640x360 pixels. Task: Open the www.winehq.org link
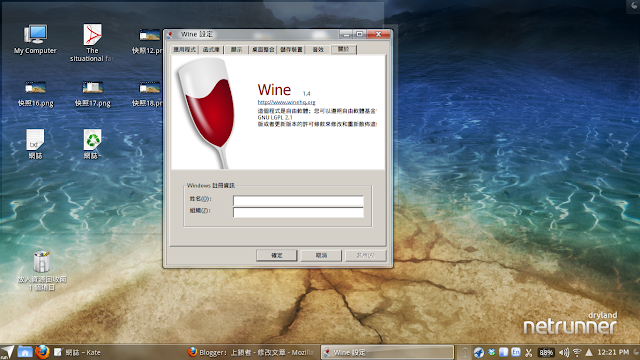(x=286, y=102)
